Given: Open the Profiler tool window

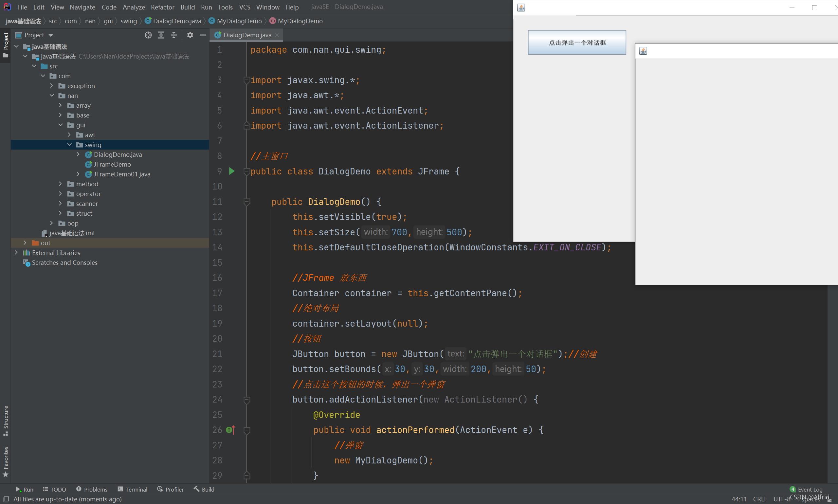Looking at the screenshot, I should point(170,489).
